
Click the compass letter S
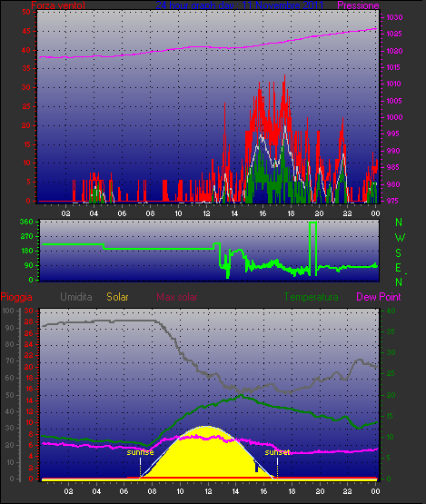pos(399,253)
